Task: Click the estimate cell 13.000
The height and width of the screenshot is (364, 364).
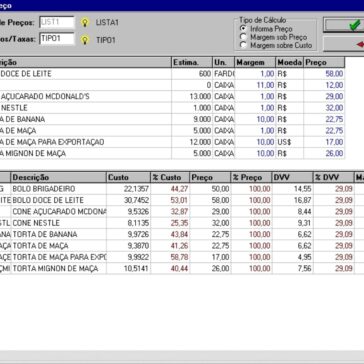Action: [x=192, y=96]
